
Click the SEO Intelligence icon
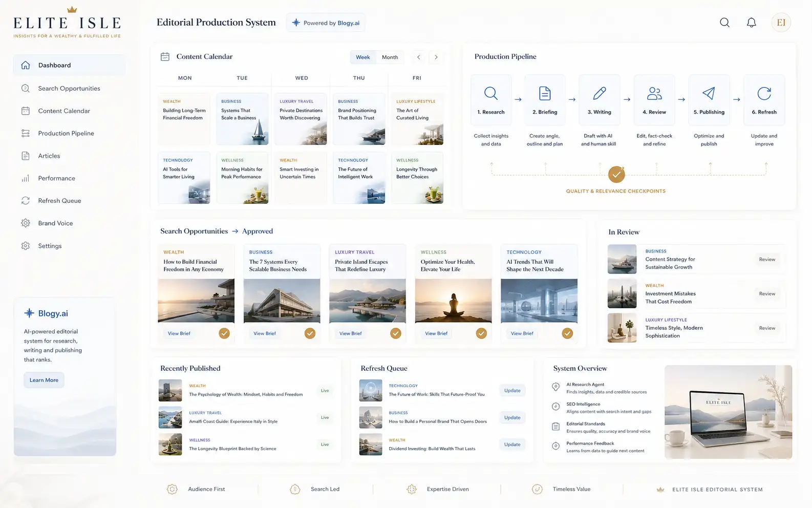click(555, 407)
